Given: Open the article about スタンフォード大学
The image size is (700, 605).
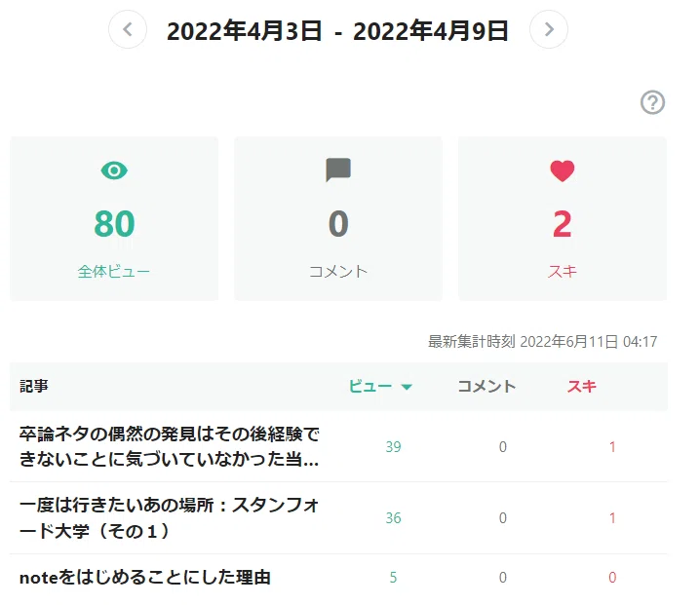Looking at the screenshot, I should pyautogui.click(x=170, y=518).
